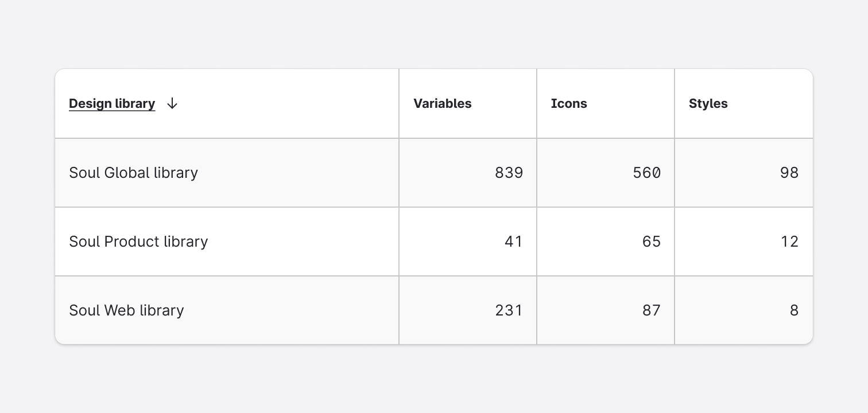Click the 839 variables count for Soul Global
868x413 pixels.
509,173
